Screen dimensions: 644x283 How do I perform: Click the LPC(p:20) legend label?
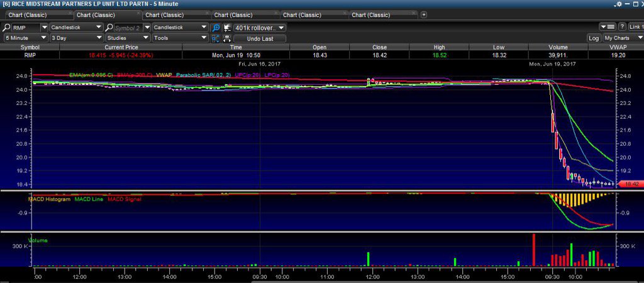point(277,75)
